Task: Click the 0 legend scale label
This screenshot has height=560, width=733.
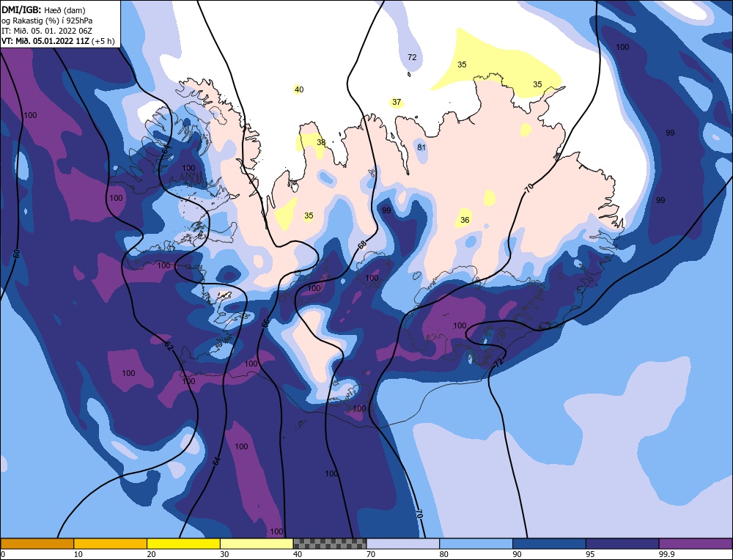Action: pyautogui.click(x=3, y=554)
